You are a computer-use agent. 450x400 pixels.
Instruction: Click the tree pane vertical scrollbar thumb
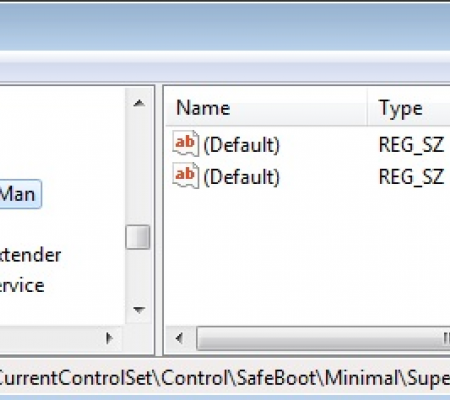pos(138,237)
